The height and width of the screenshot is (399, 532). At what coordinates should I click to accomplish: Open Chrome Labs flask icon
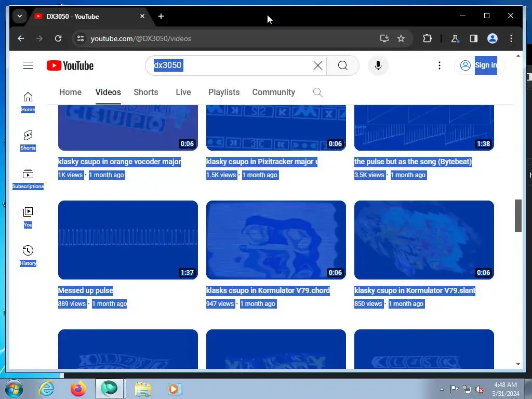point(455,38)
